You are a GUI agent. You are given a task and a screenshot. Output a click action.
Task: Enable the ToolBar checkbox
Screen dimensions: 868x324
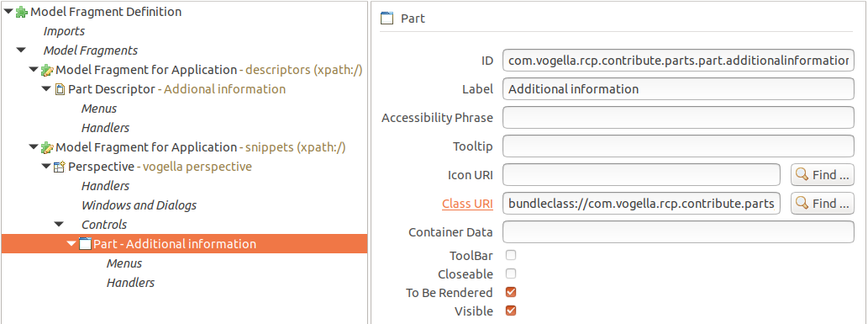click(511, 255)
